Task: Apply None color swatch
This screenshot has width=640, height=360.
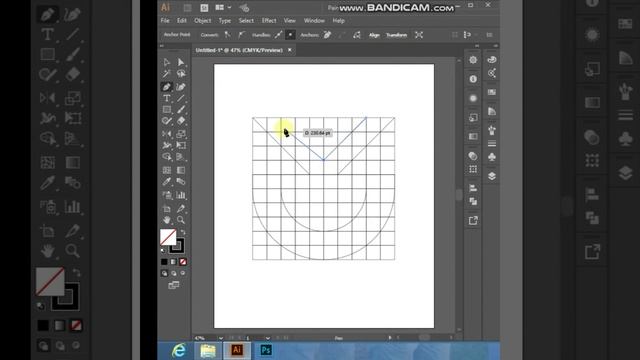Action: pyautogui.click(x=183, y=262)
